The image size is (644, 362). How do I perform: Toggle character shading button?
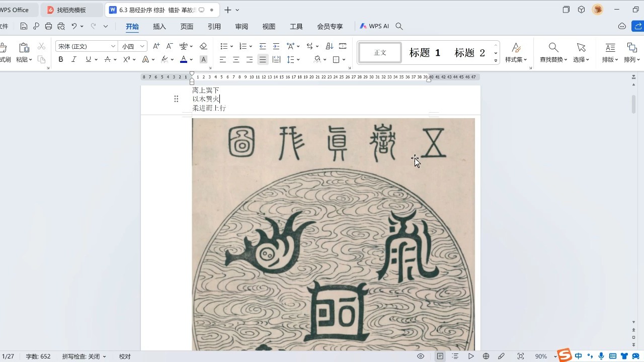pyautogui.click(x=203, y=59)
